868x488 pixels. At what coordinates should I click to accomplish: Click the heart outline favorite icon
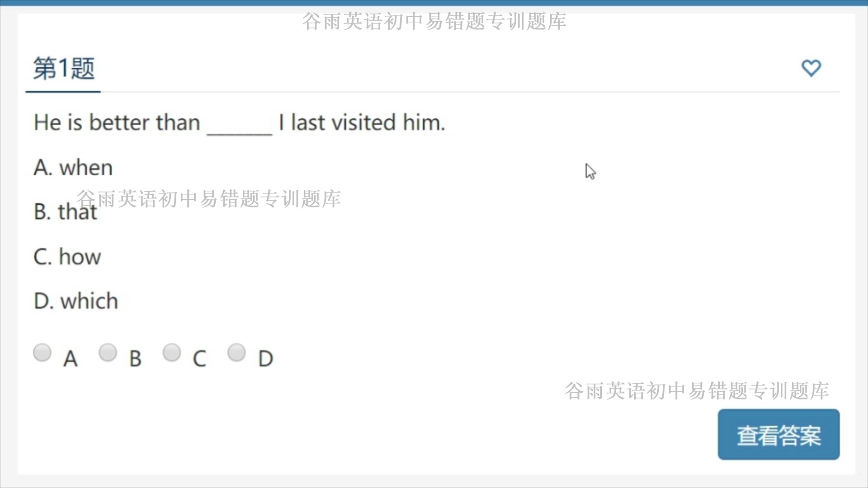(811, 68)
